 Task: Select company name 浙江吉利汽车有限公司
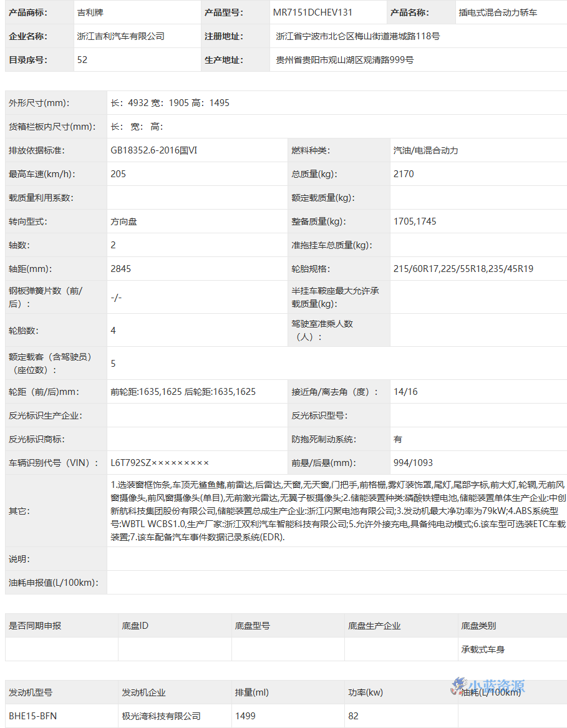(x=121, y=36)
